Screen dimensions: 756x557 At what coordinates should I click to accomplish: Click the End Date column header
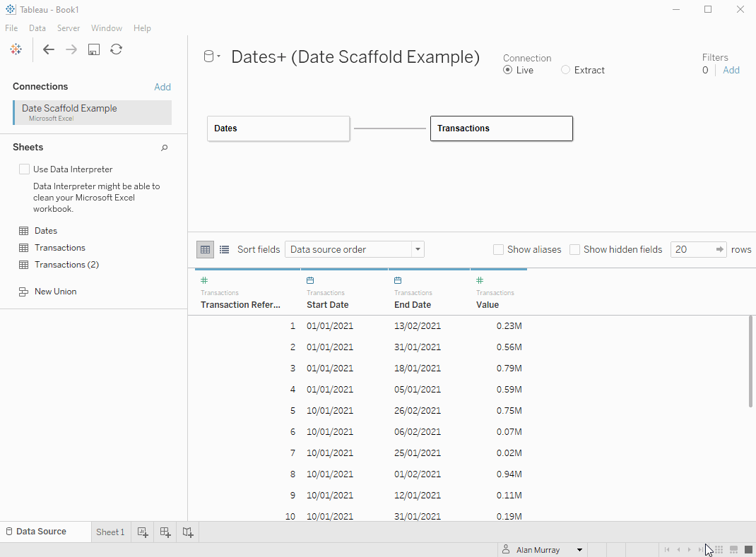point(413,304)
